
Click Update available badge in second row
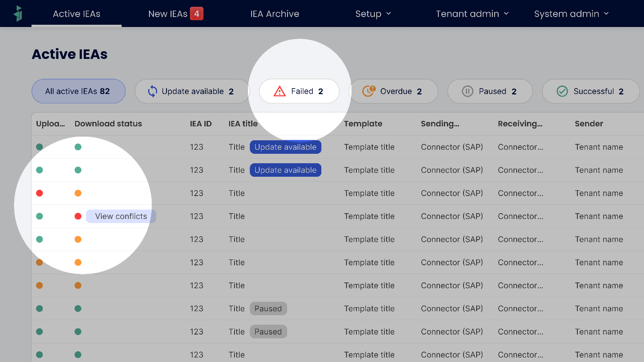[285, 170]
